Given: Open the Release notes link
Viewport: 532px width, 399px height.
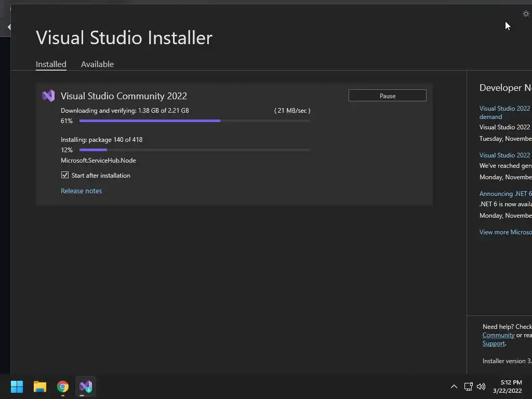Looking at the screenshot, I should 82,191.
